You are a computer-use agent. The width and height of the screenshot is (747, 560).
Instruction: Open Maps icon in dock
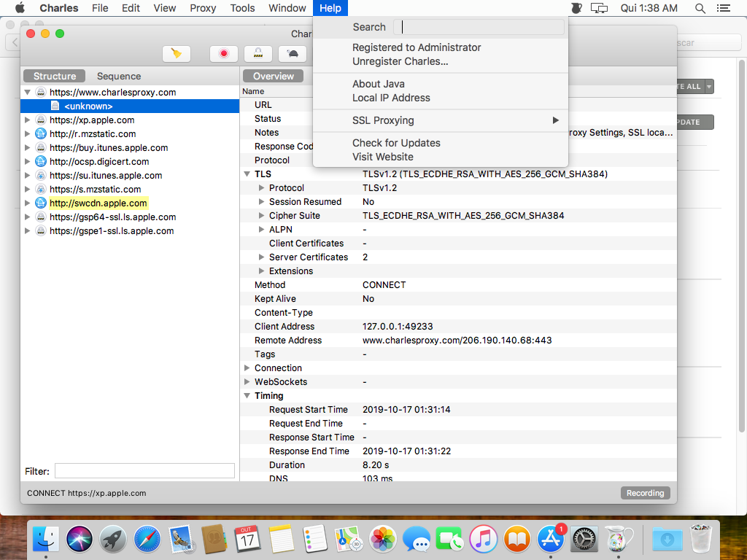(349, 539)
